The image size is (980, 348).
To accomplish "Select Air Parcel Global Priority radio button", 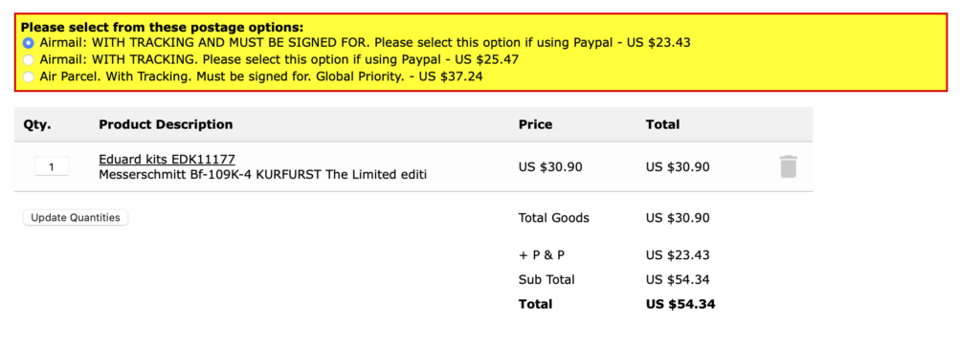I will click(x=28, y=76).
